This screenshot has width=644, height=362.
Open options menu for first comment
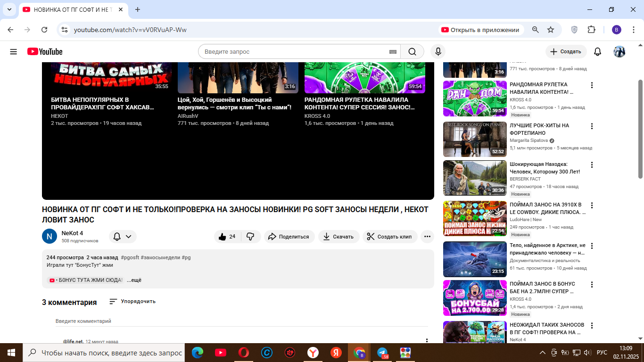(427, 341)
